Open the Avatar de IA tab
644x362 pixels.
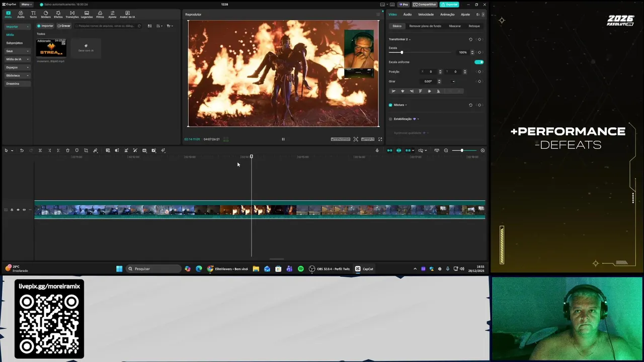(x=127, y=15)
